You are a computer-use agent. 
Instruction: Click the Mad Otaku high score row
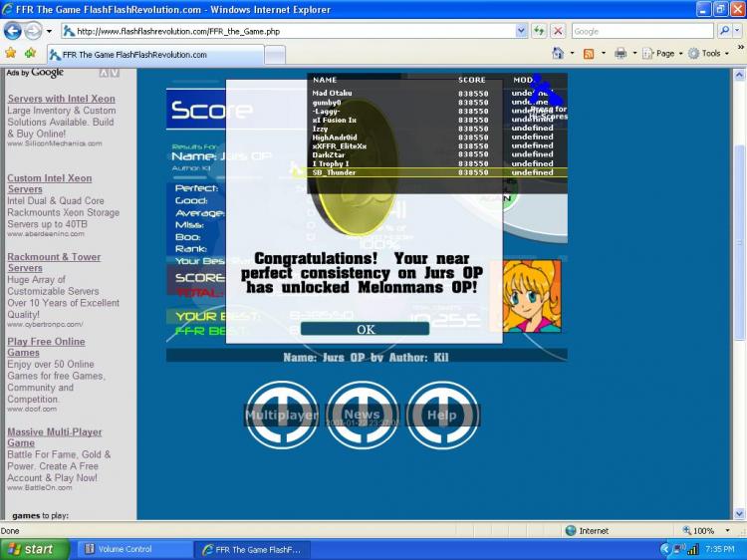point(437,93)
